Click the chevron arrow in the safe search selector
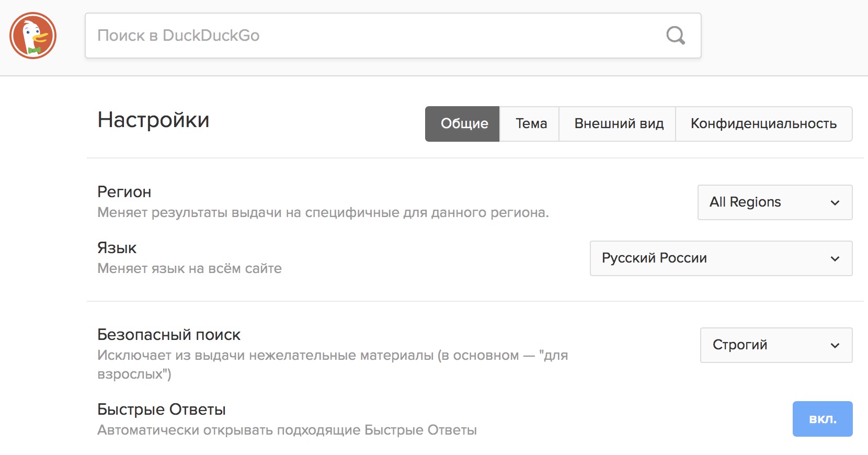Screen dimensions: 868x455 tap(835, 346)
